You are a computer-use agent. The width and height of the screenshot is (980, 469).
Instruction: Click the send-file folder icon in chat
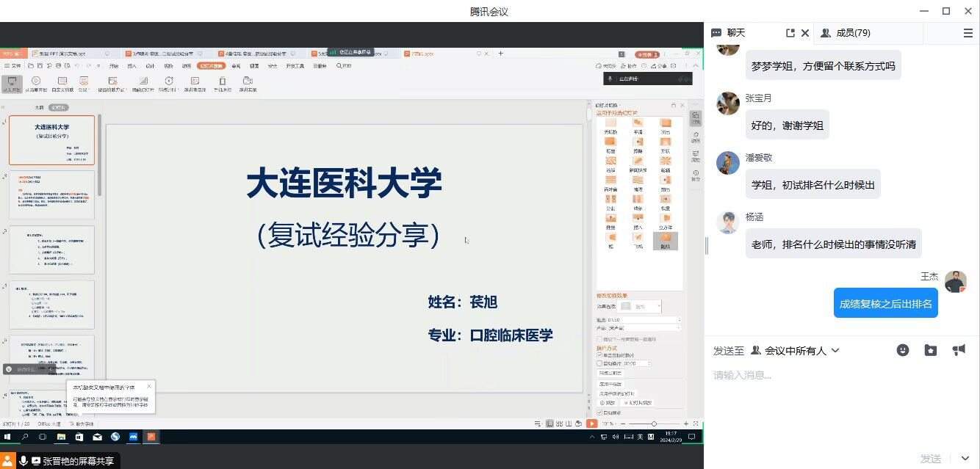click(931, 351)
